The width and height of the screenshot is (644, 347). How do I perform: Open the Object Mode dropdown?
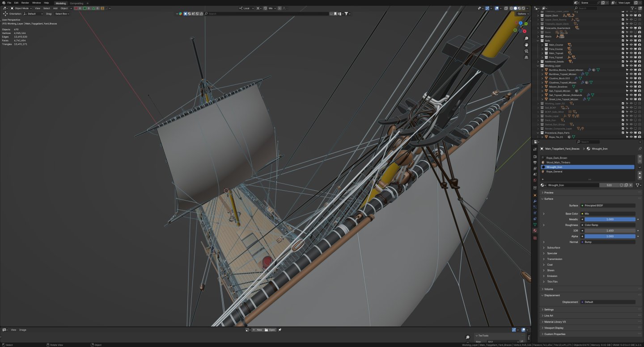(21, 8)
